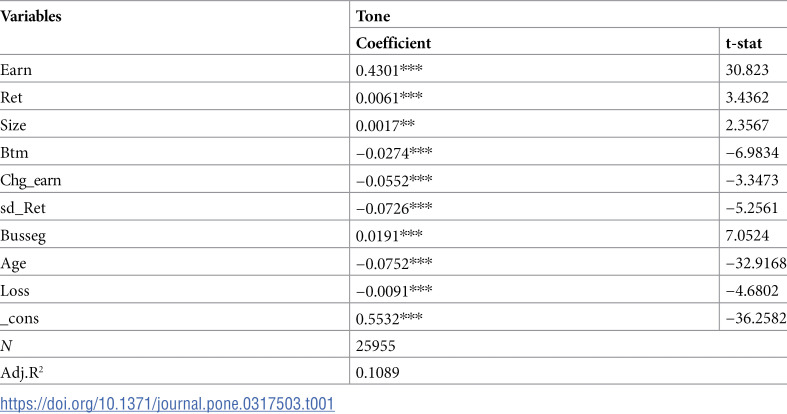The image size is (787, 414).
Task: Click the Coefficient subheader
Action: point(394,43)
